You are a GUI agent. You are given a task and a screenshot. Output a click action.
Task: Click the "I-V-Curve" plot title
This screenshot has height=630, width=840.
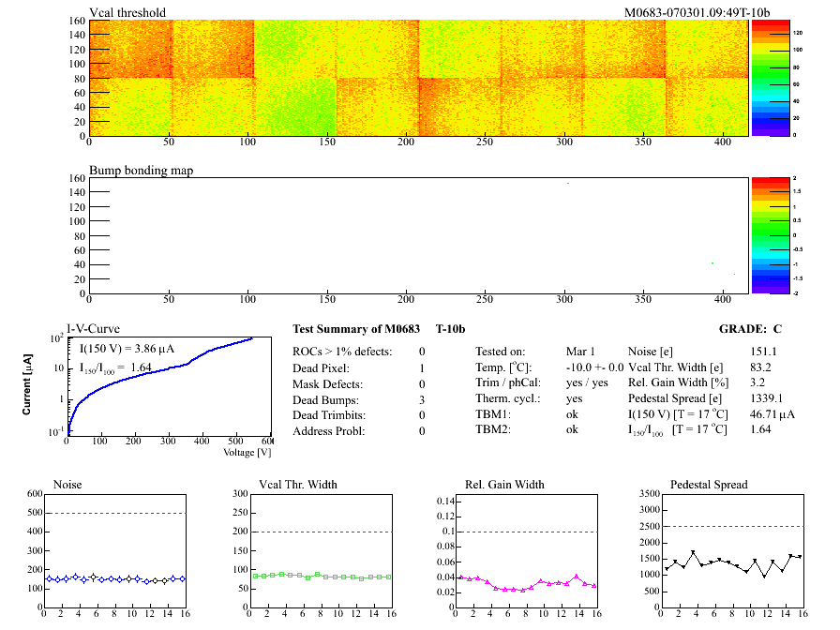(92, 329)
